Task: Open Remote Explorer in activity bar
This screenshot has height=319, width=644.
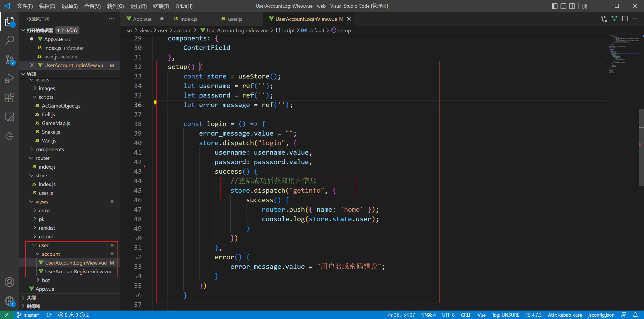Action: (x=10, y=117)
